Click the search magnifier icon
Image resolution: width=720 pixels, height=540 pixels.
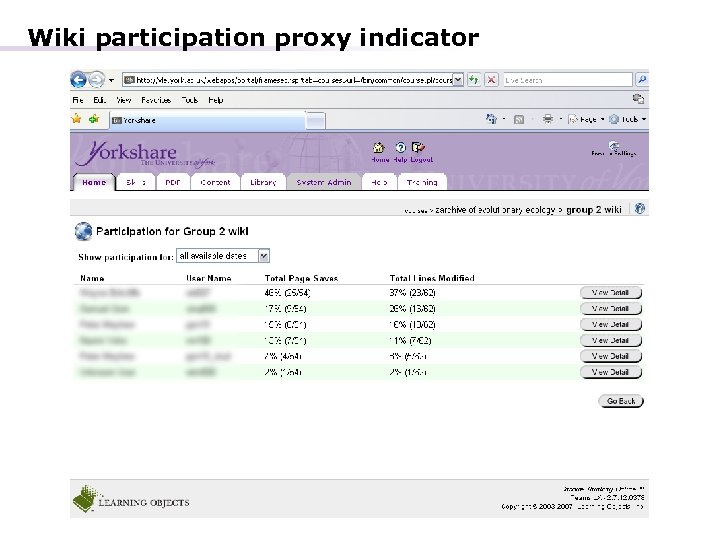coord(641,80)
